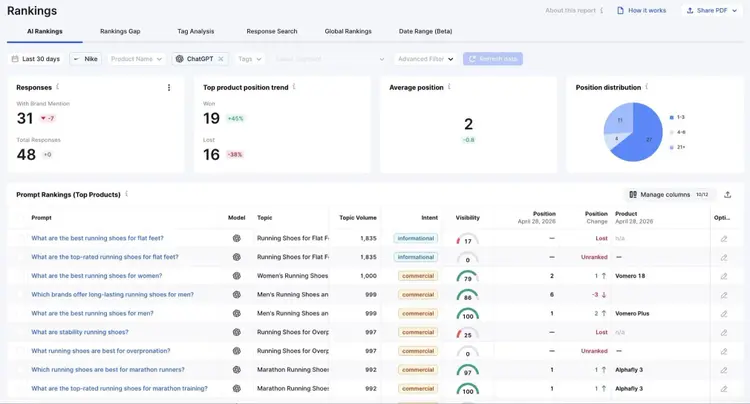Click edit icon for running shoes for women row

tap(724, 276)
